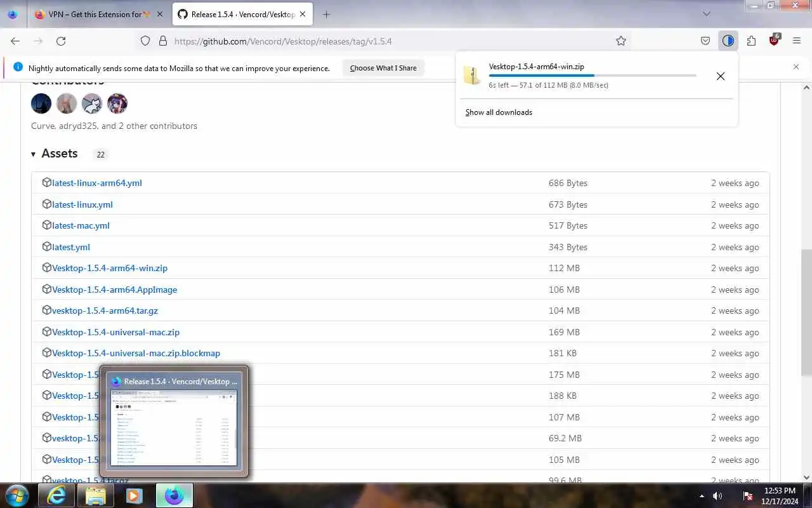Reload the current page

61,41
